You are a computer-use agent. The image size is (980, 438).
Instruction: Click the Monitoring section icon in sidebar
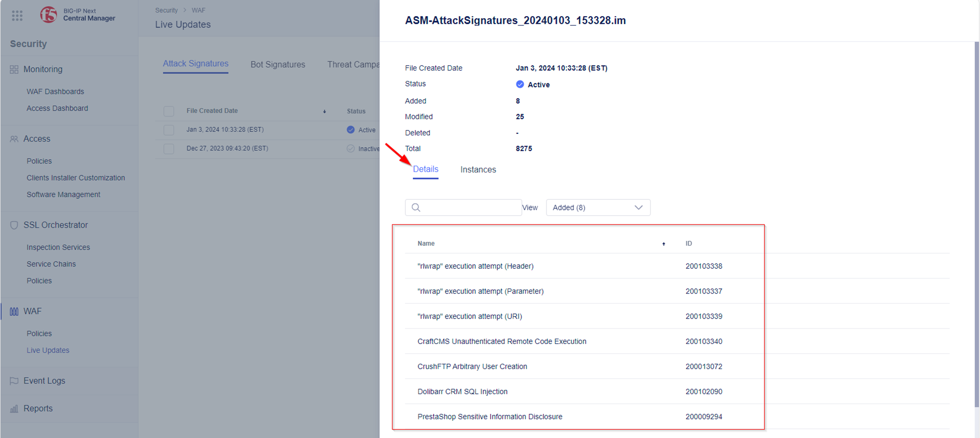tap(13, 69)
